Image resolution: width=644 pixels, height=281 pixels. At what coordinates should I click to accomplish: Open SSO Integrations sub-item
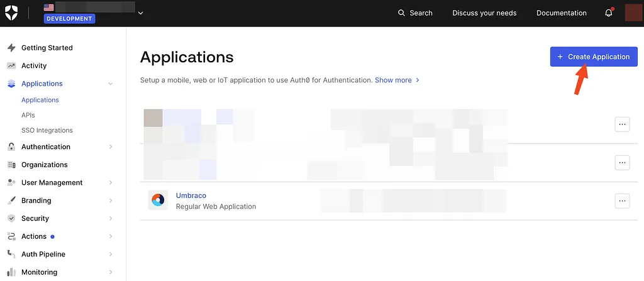[x=47, y=130]
